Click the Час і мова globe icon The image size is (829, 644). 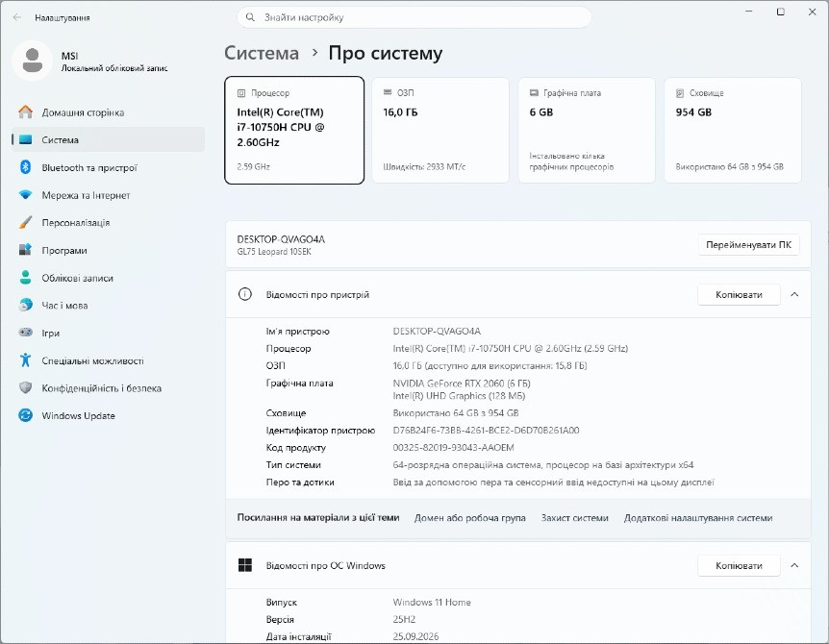[x=25, y=305]
